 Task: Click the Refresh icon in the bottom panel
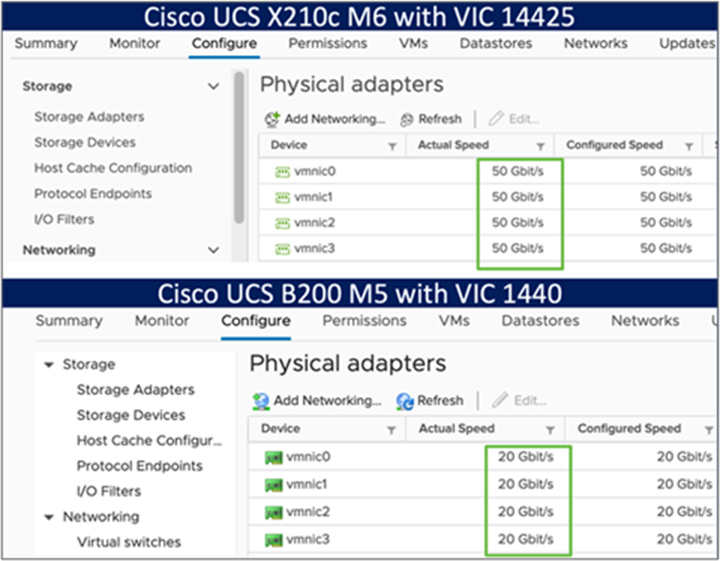405,401
